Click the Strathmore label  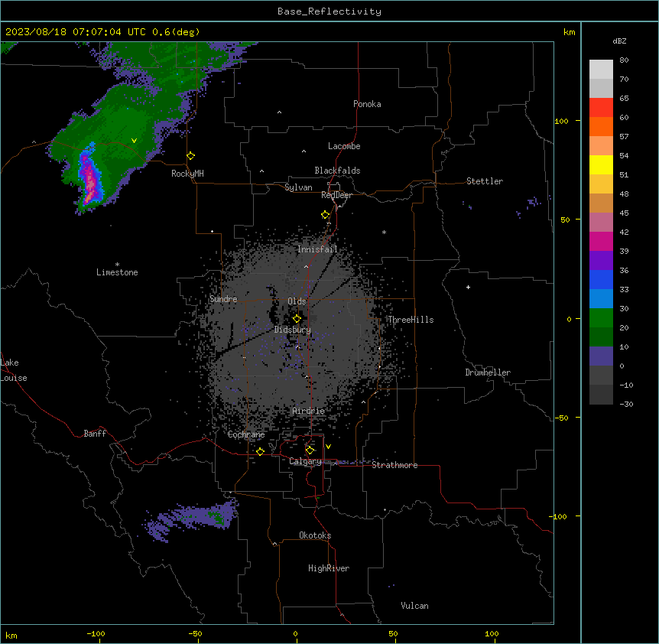coord(394,465)
